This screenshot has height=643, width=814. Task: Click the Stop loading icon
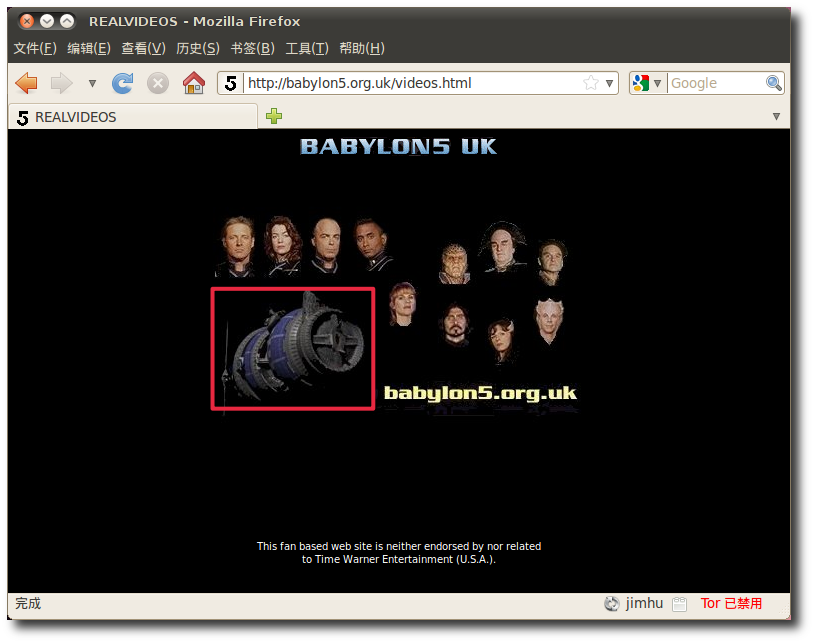[x=158, y=83]
